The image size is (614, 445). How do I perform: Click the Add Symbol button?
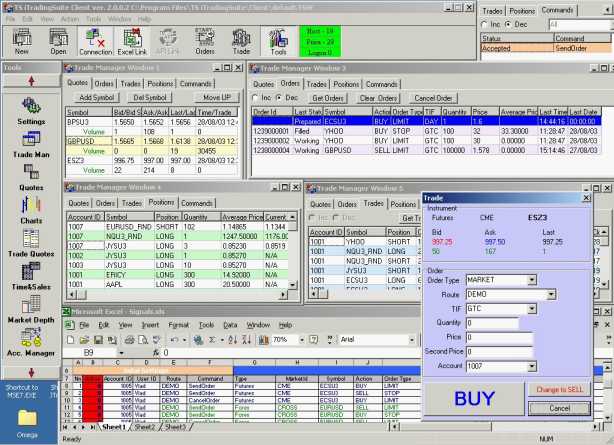(96, 98)
